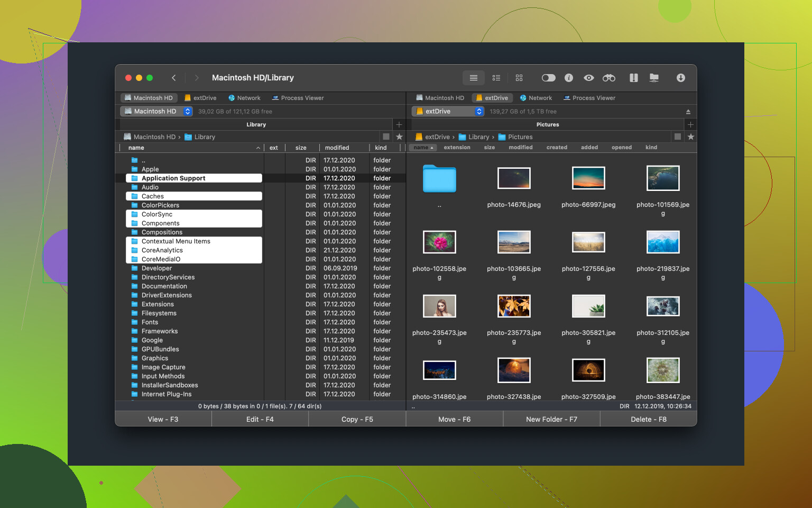Open the network share folder icon
This screenshot has width=812, height=508.
(x=654, y=78)
